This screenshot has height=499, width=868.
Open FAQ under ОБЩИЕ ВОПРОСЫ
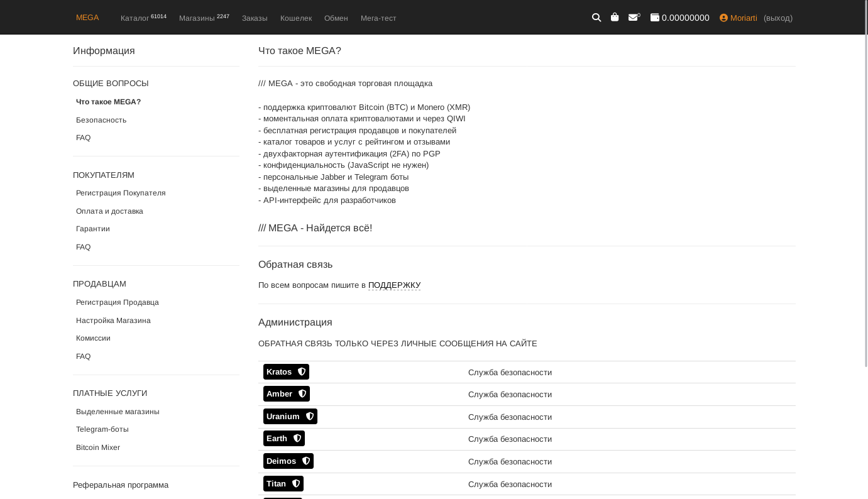pos(83,138)
